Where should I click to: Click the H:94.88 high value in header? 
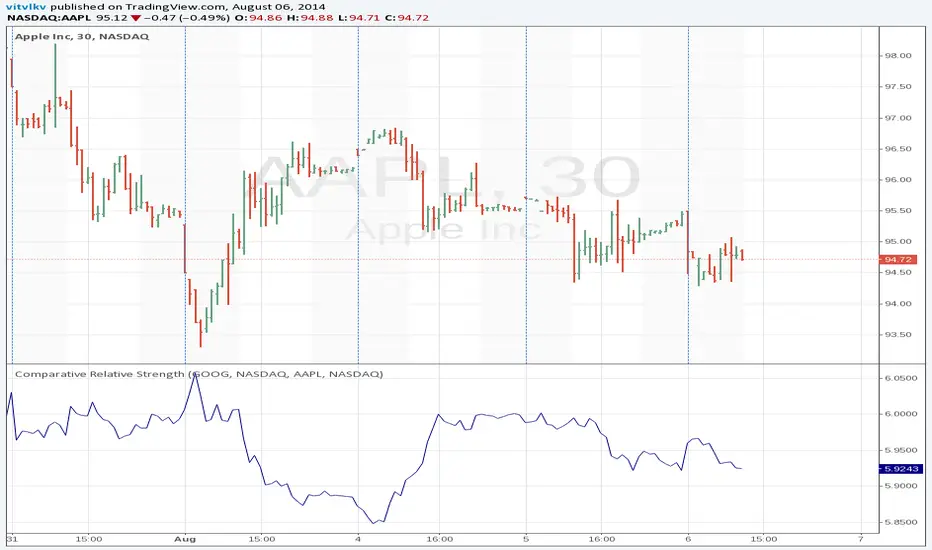point(310,18)
